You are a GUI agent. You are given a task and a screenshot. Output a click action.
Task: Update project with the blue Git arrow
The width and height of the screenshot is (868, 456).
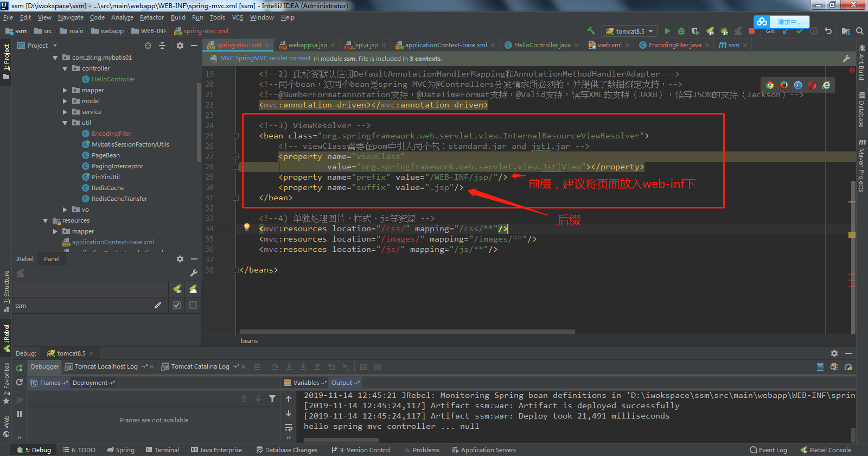786,31
